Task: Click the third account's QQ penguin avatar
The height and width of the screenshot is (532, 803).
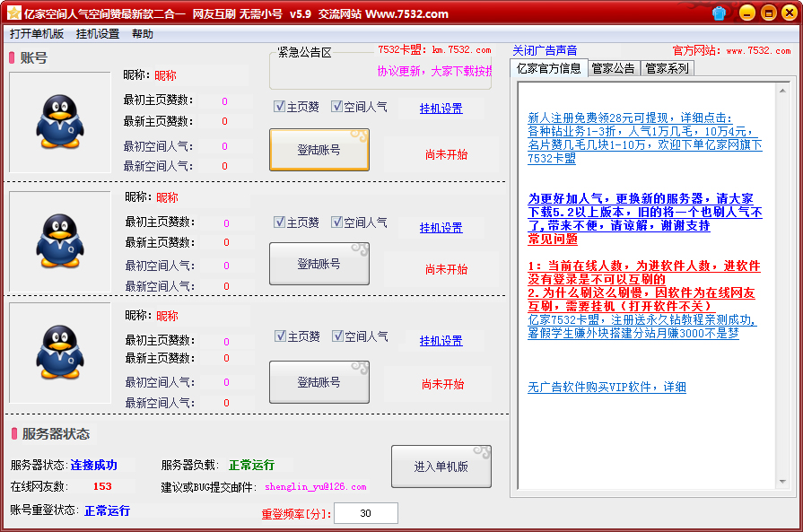Action: [59, 352]
